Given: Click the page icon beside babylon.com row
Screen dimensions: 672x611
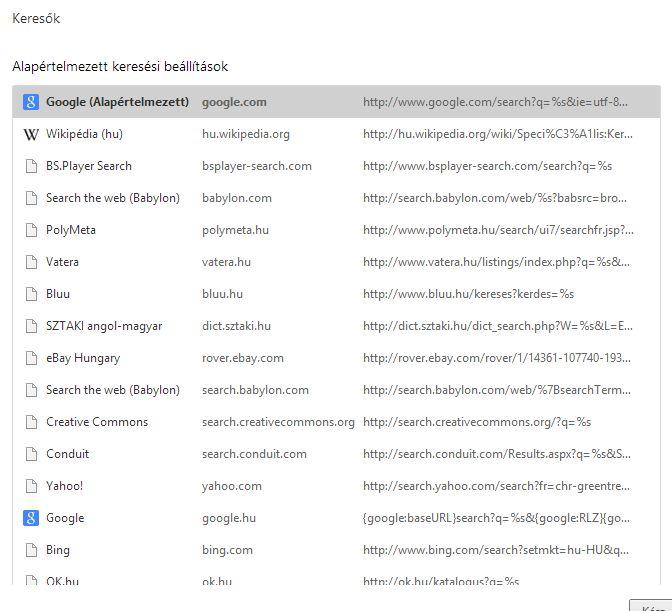Looking at the screenshot, I should (x=31, y=198).
